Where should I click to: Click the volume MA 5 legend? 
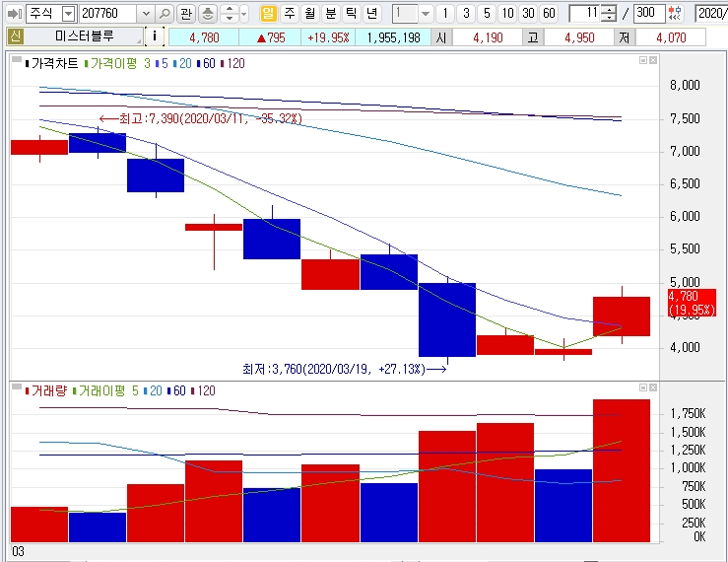pos(135,391)
